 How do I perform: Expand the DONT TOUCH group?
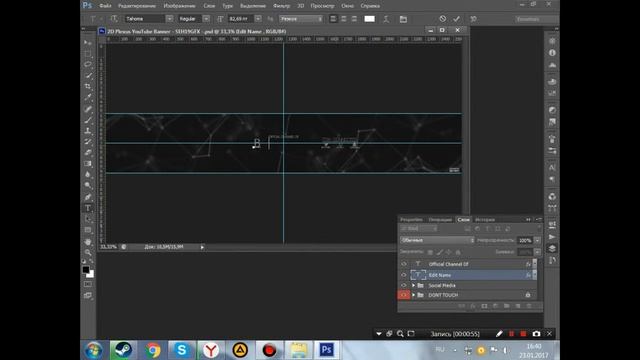pyautogui.click(x=413, y=295)
